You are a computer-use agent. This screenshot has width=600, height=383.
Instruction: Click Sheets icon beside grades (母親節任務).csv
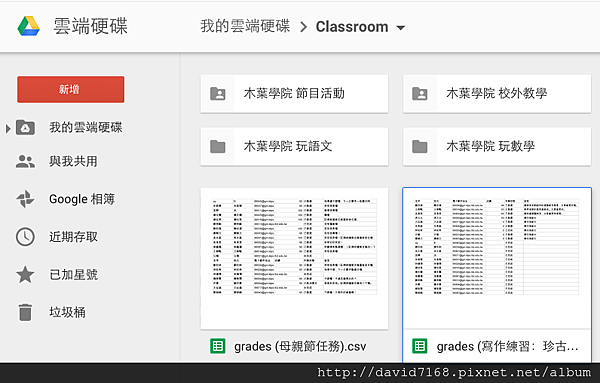[x=218, y=346]
